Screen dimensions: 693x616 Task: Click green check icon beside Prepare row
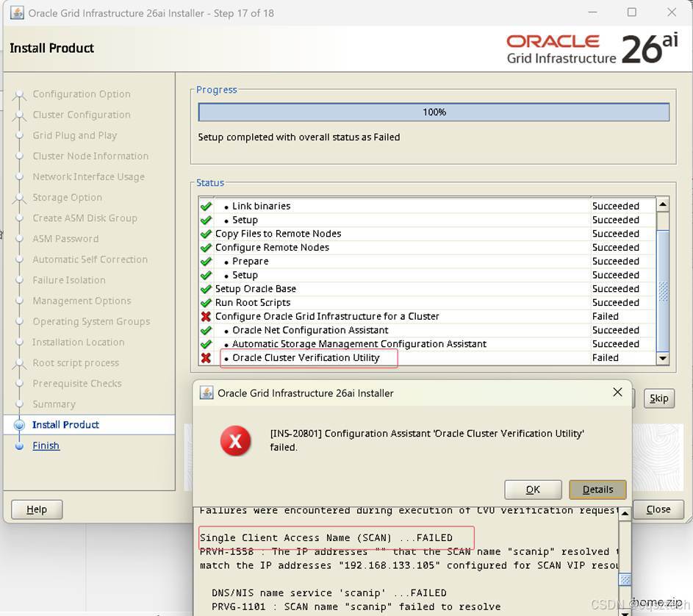[206, 261]
